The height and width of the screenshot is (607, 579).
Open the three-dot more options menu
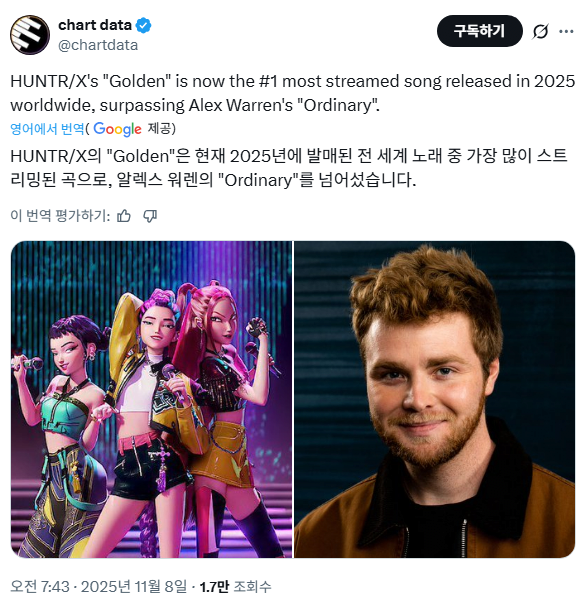tap(566, 31)
